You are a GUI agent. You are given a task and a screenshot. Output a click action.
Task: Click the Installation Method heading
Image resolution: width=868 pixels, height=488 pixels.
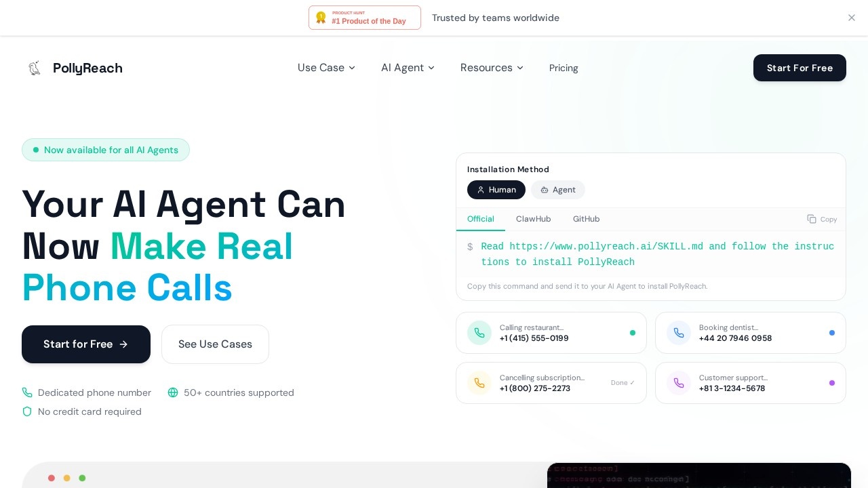pyautogui.click(x=508, y=169)
